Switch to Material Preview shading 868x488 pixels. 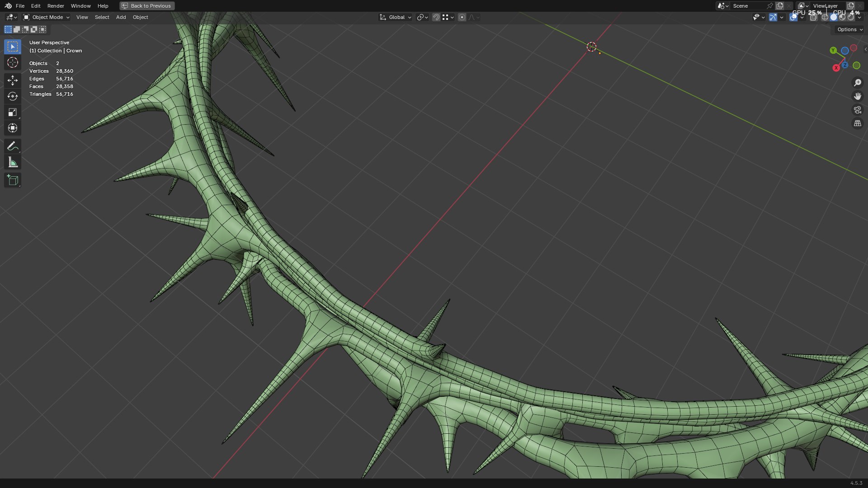pos(842,17)
